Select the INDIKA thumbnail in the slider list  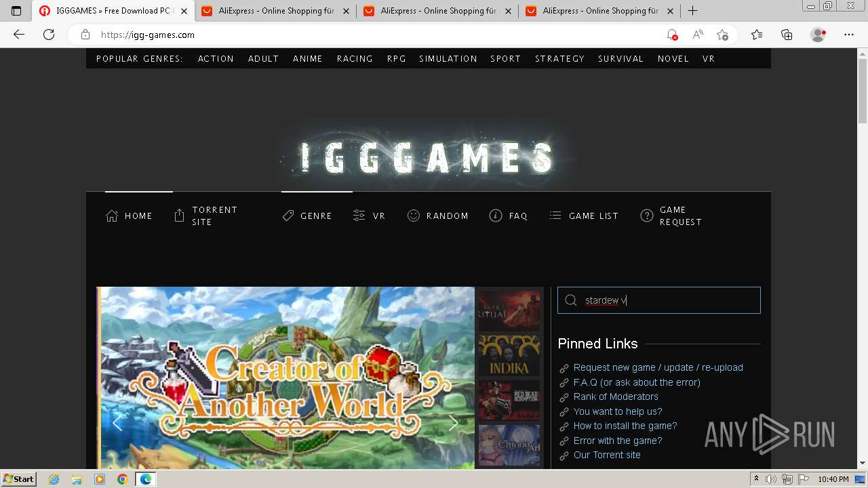tap(509, 356)
